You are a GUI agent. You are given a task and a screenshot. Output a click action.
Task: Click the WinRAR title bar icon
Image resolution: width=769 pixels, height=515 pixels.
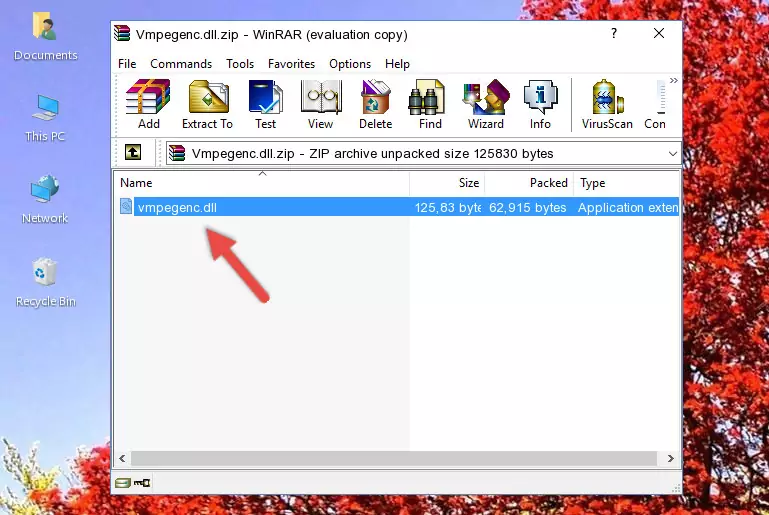coord(122,34)
